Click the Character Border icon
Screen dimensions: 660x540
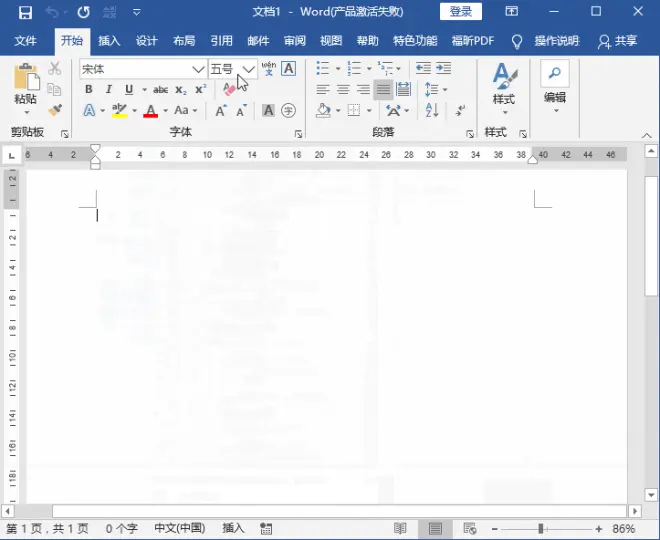pos(288,68)
